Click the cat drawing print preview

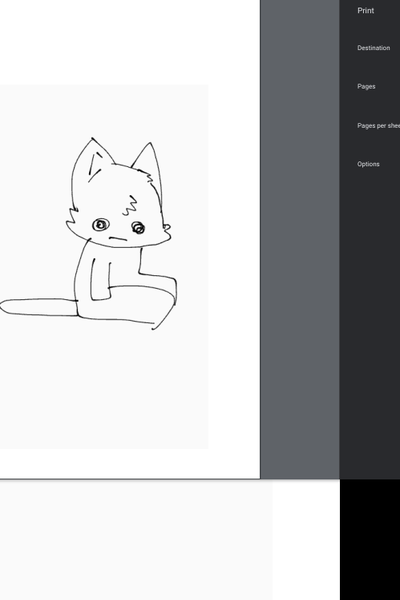tap(104, 266)
